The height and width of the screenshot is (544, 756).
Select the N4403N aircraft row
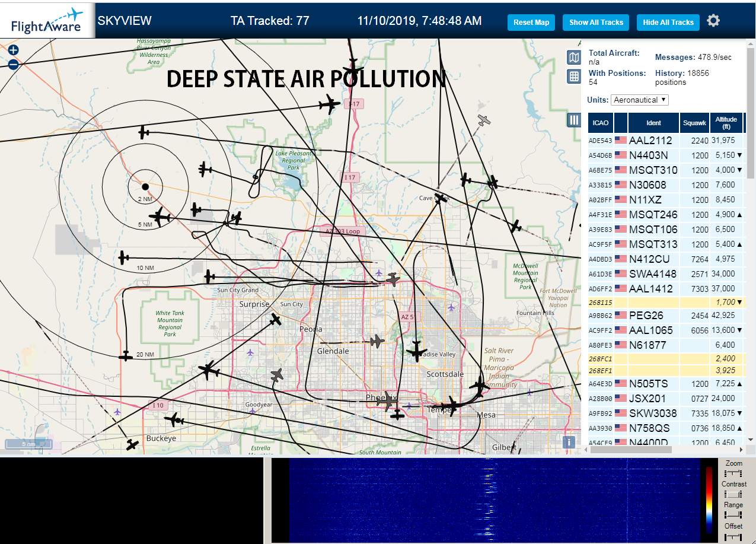666,155
